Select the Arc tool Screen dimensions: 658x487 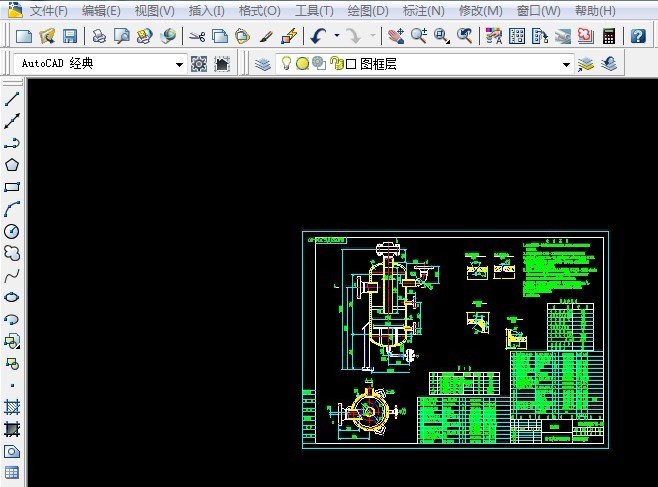(x=12, y=209)
